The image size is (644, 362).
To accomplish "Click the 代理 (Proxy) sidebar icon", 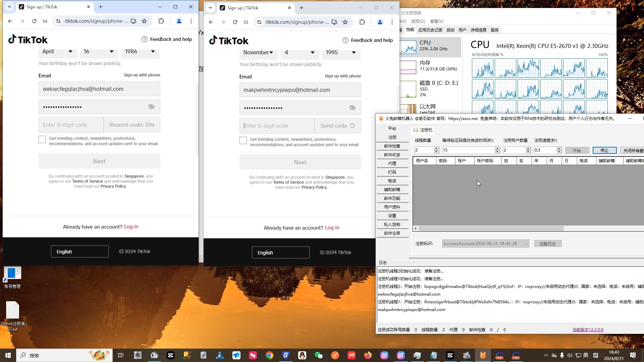I will click(392, 163).
